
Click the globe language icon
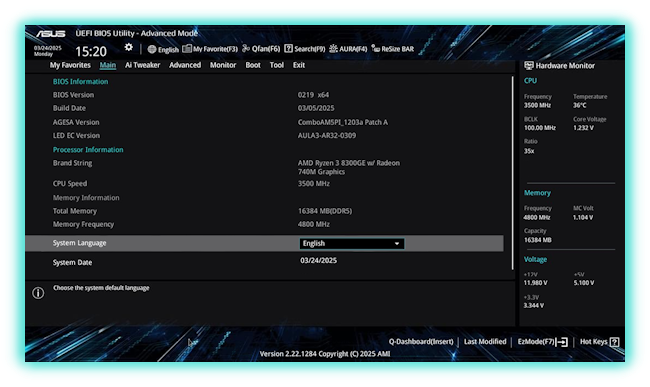coord(152,49)
